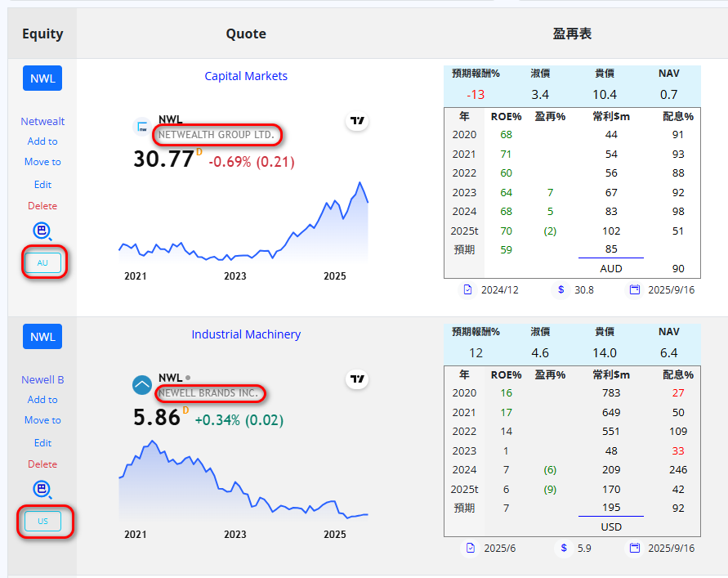Click the 2025/9/16 date in Netwealth row

672,290
